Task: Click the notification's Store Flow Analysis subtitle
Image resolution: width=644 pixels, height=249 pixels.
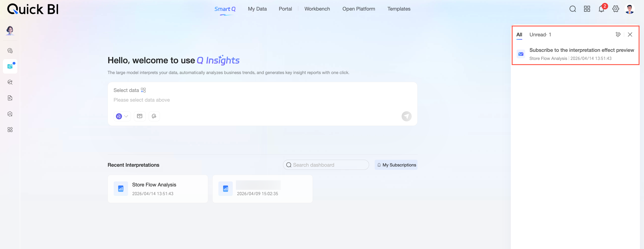Action: click(548, 58)
